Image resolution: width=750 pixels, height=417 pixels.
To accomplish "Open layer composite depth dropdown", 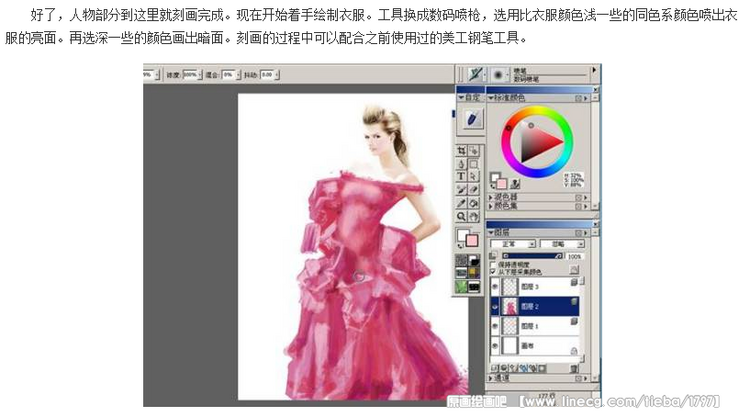I will [562, 244].
